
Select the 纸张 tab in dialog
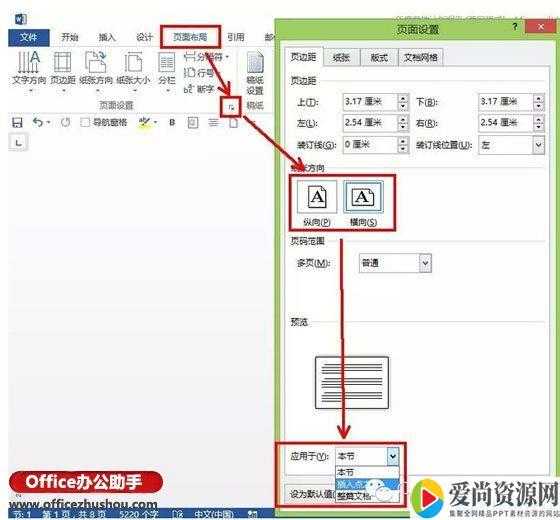(341, 58)
